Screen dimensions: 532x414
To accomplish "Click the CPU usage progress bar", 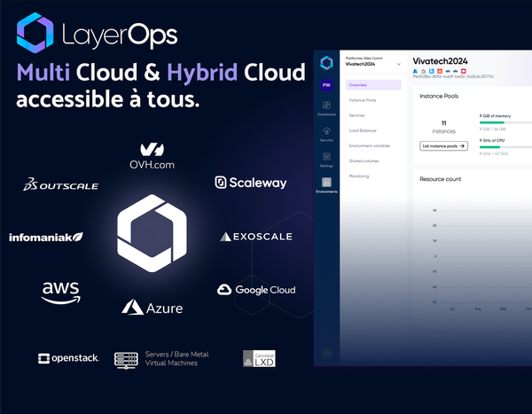I will pyautogui.click(x=505, y=147).
